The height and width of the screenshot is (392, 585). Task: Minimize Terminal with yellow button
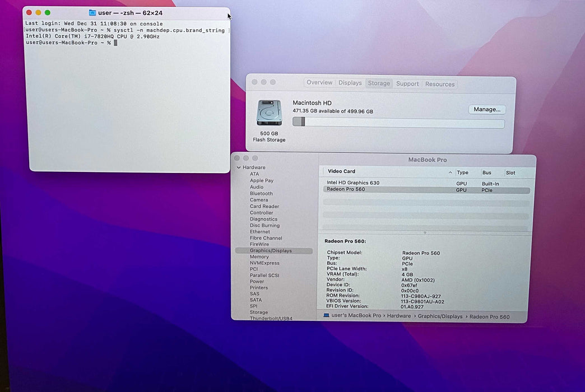click(38, 12)
